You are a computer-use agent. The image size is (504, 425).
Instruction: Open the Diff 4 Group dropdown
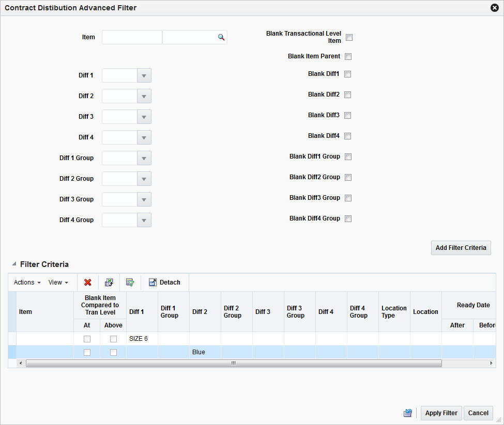click(144, 220)
